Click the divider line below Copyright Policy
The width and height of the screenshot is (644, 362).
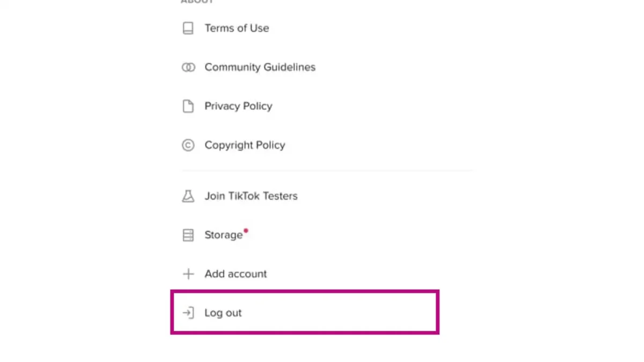[x=327, y=171]
